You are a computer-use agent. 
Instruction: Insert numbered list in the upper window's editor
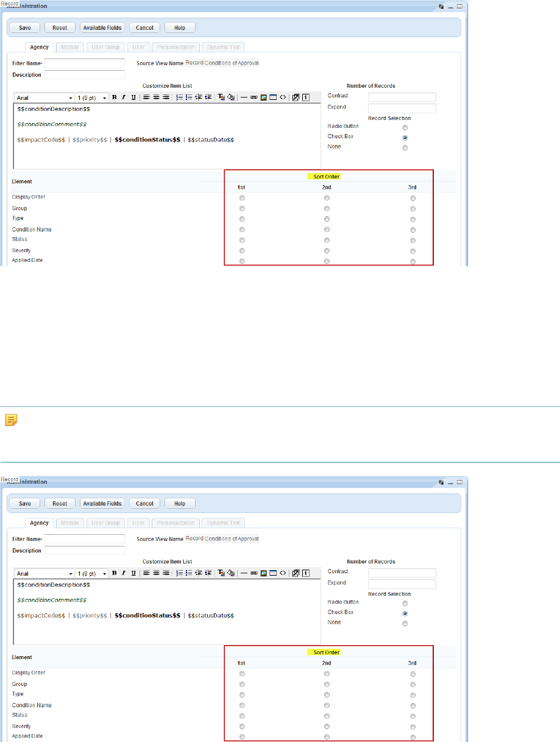[179, 97]
